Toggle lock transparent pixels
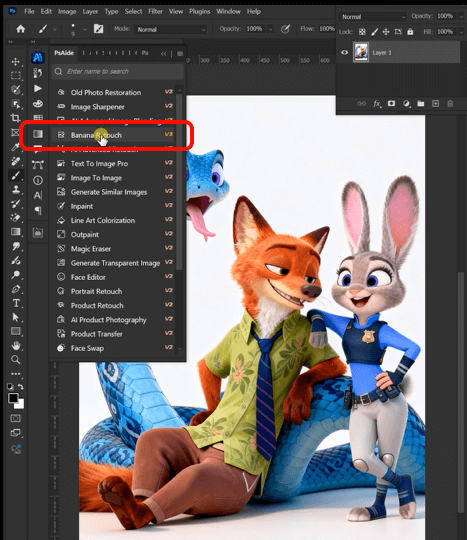Viewport: 467px width, 540px height. 362,32
